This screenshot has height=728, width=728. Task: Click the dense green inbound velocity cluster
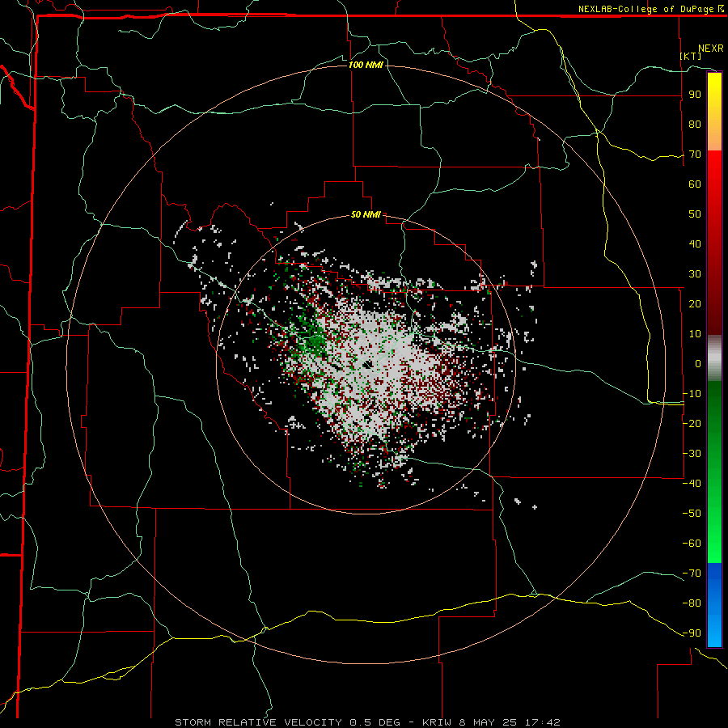[x=316, y=344]
